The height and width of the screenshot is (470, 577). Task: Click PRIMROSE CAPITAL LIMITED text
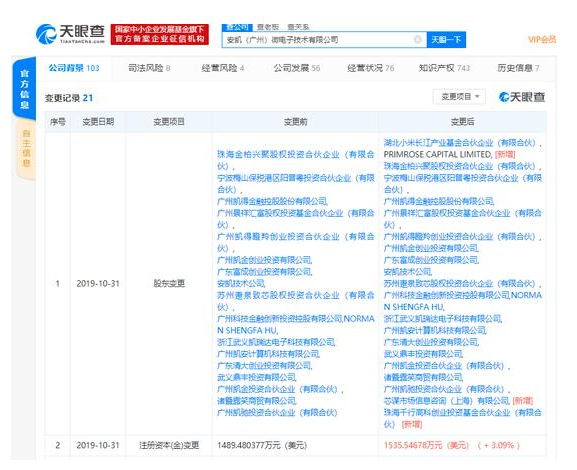tap(438, 154)
